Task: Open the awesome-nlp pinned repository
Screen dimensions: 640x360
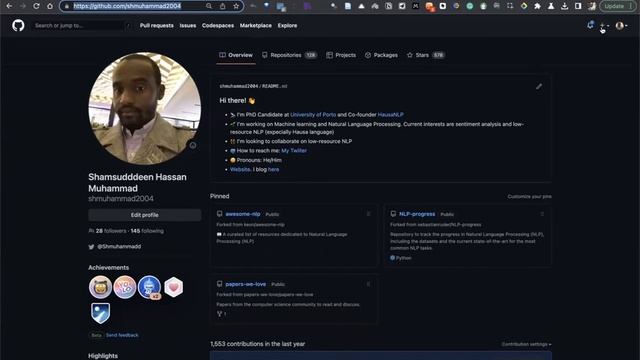Action: point(243,214)
